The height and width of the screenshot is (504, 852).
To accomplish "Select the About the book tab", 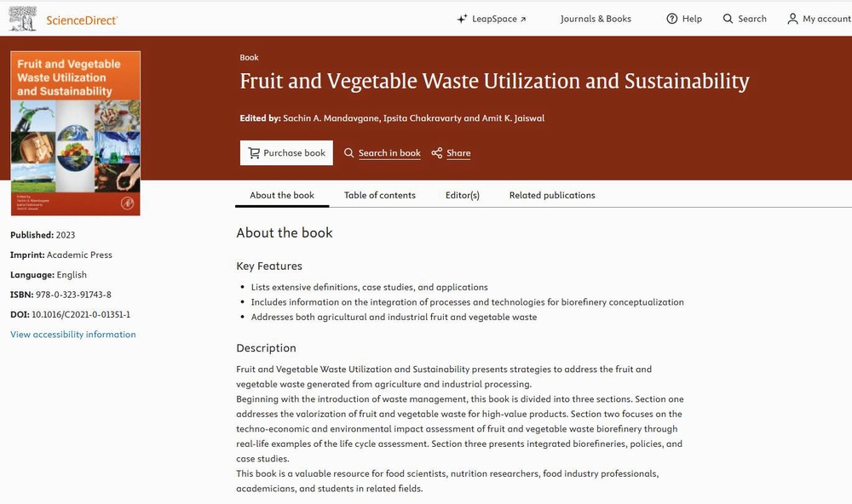I will (x=282, y=196).
